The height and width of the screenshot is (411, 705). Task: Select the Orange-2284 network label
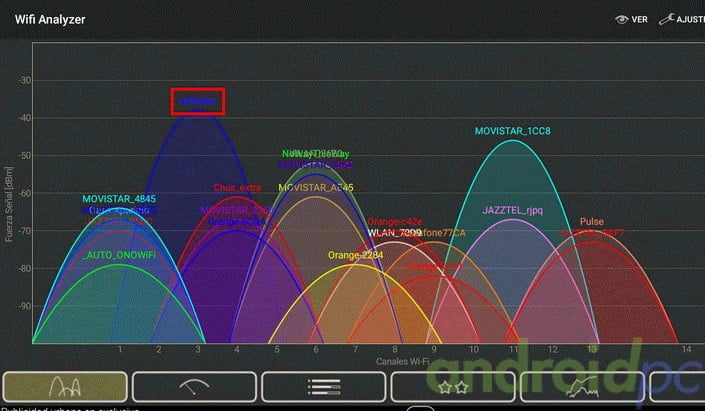(x=356, y=256)
